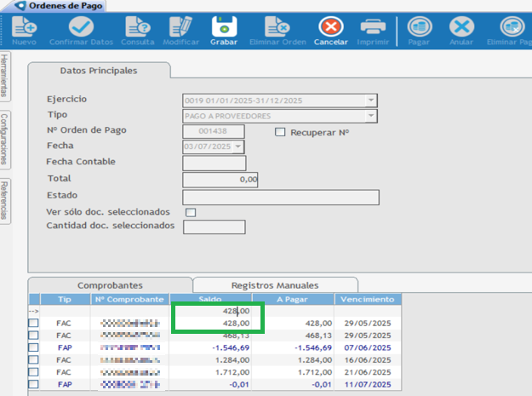Toggle Ver sólo doc. seleccionados checkbox
Image resolution: width=532 pixels, height=396 pixels.
191,212
